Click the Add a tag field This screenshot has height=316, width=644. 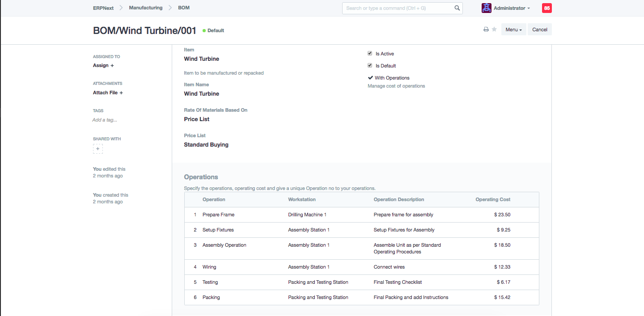point(105,120)
